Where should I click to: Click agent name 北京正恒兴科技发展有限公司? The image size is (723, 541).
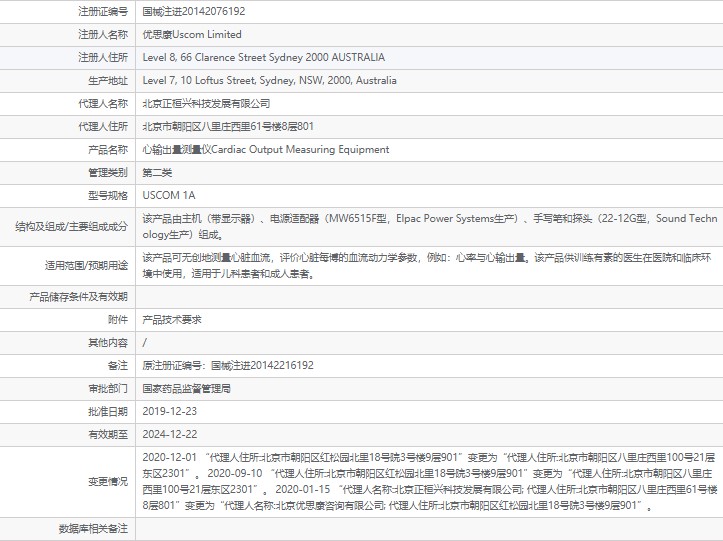(x=206, y=104)
